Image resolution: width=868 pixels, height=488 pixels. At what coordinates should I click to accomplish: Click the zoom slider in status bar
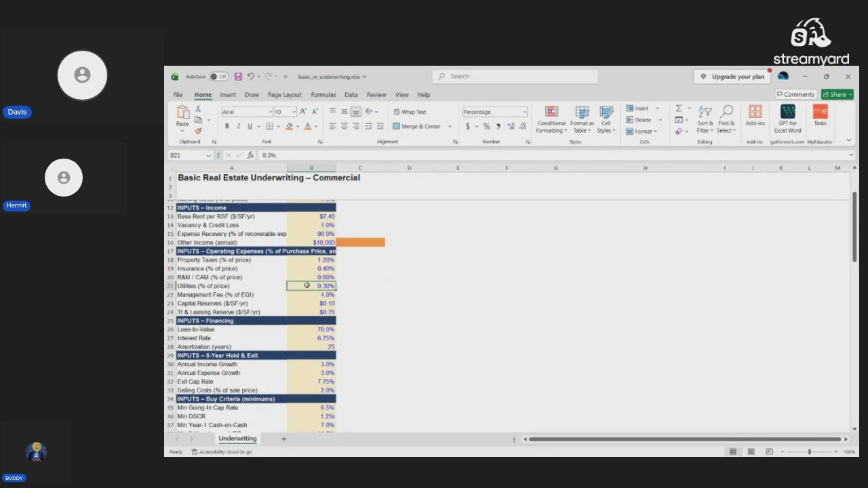(x=809, y=451)
